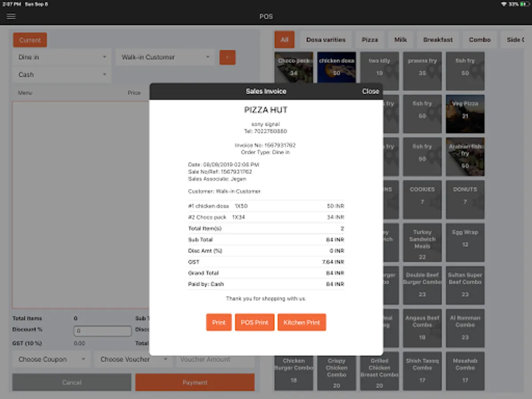Add DONUTS item to order
Viewport: 532px width, 399px height.
pos(465,199)
